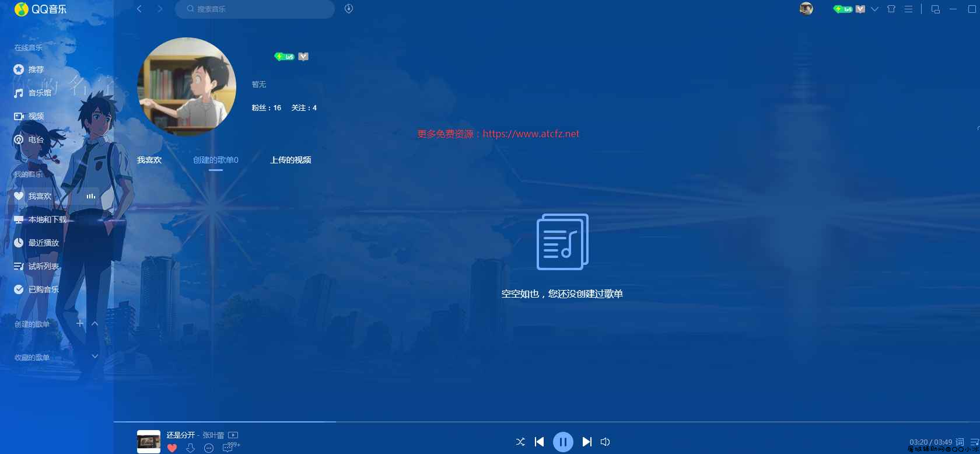This screenshot has width=980, height=454.
Task: Click the large profile avatar picture
Action: pyautogui.click(x=187, y=87)
